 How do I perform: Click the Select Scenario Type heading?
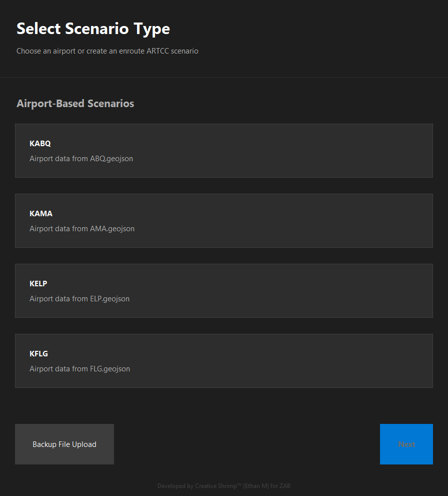click(93, 29)
